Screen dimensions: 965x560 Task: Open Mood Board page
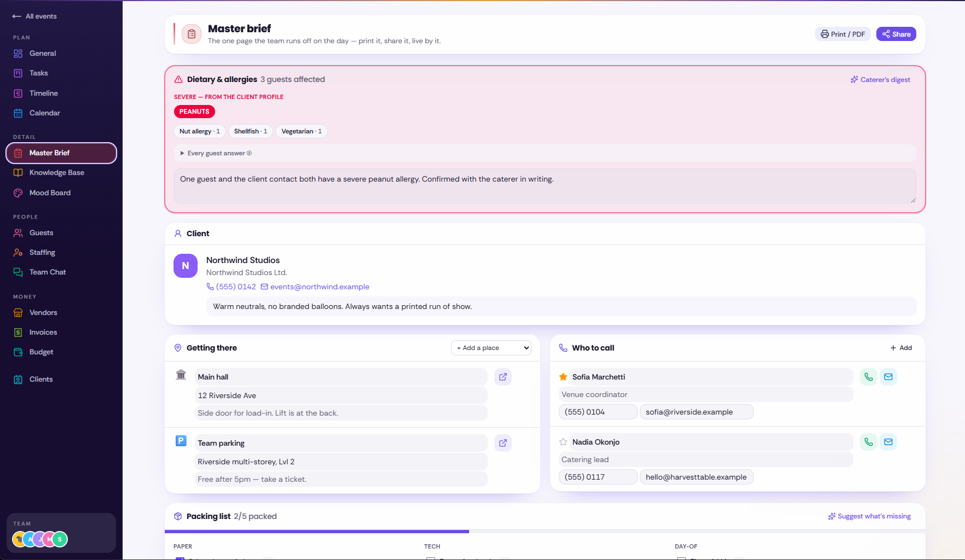[x=61, y=193]
